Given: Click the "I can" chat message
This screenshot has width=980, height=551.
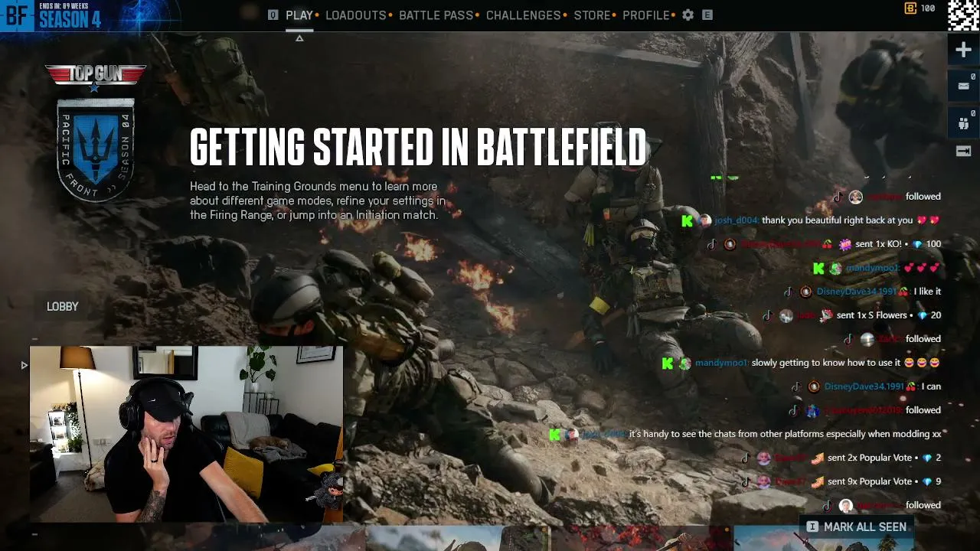Looking at the screenshot, I should tap(931, 386).
